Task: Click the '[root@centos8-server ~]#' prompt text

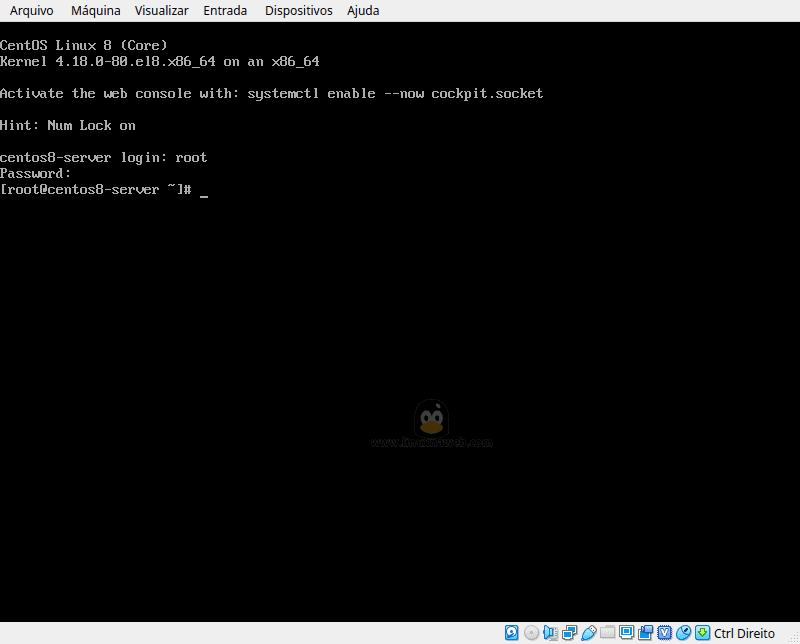Action: (96, 190)
